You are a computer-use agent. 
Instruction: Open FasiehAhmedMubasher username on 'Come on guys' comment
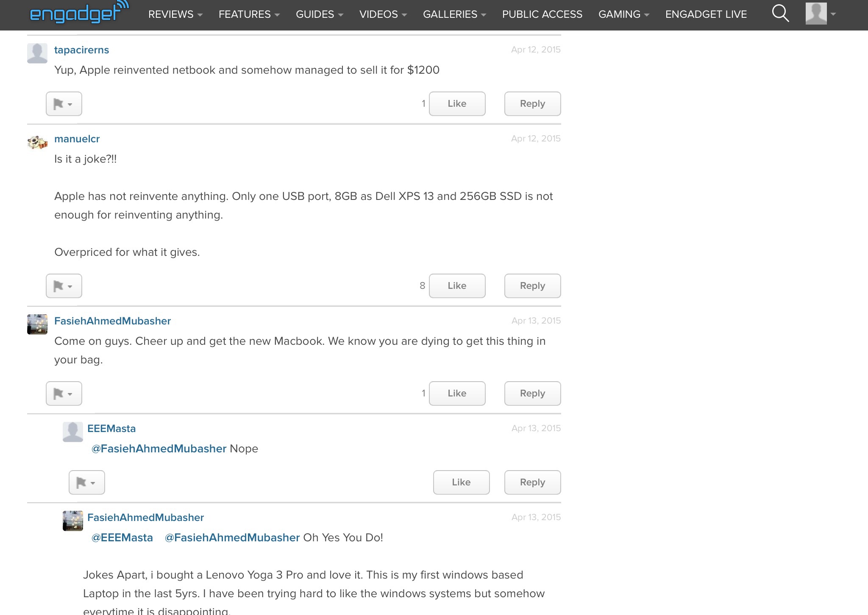pos(112,321)
